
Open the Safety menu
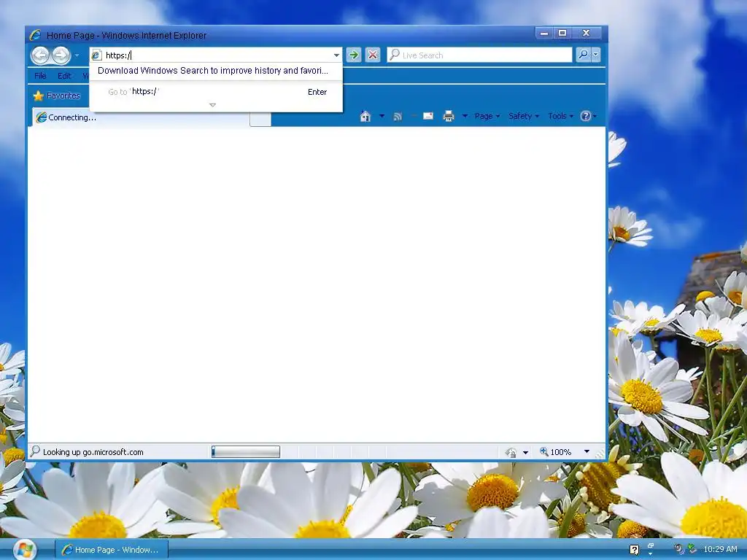pyautogui.click(x=524, y=116)
